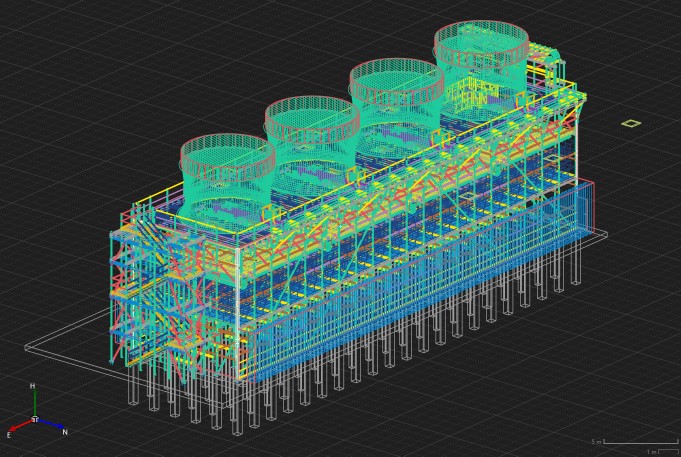Select the front-most fan stack cylinder

227,160
